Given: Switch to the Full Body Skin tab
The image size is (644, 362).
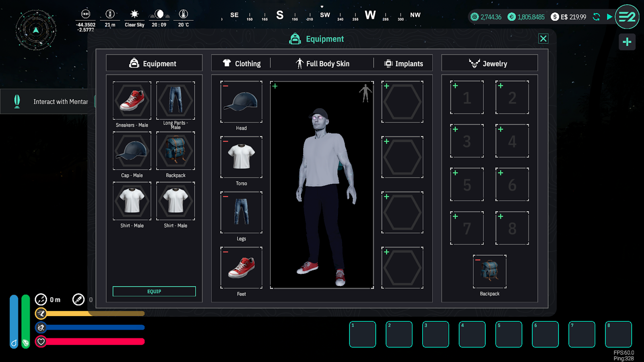Looking at the screenshot, I should click(x=322, y=64).
